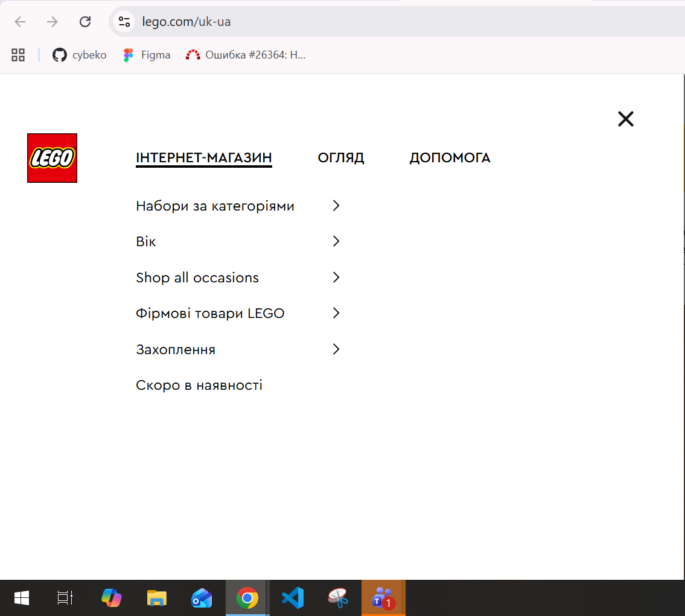Open Snipping Tool from the taskbar
The width and height of the screenshot is (685, 616).
coord(338,598)
